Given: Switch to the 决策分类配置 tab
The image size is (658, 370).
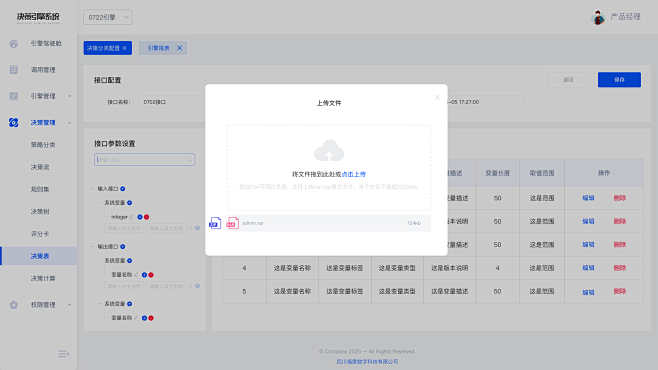Looking at the screenshot, I should (x=103, y=48).
